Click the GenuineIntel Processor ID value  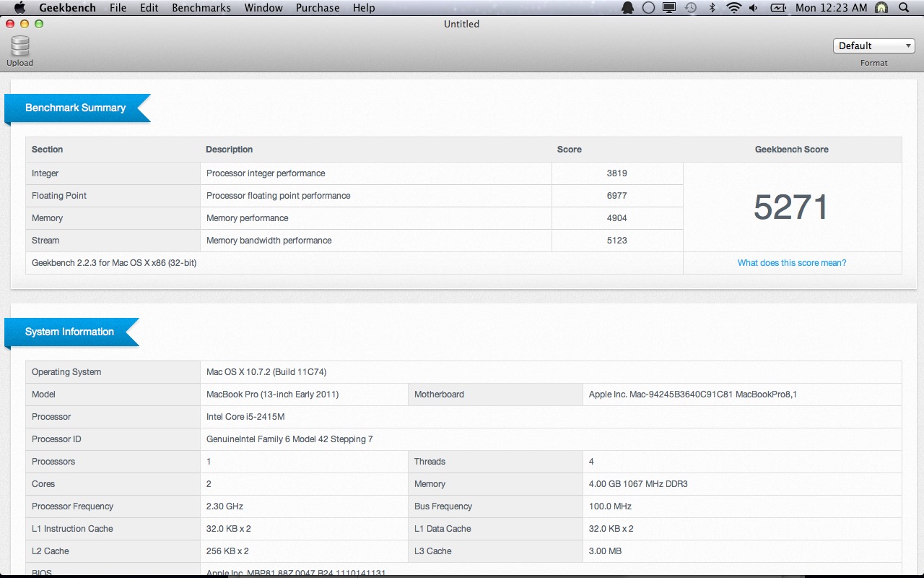pos(289,439)
